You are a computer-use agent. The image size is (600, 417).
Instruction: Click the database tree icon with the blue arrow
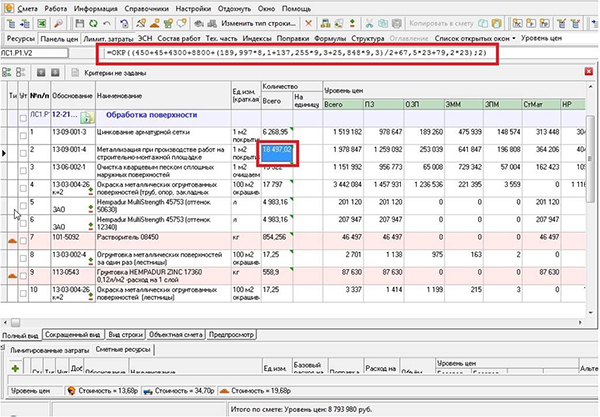(x=25, y=24)
